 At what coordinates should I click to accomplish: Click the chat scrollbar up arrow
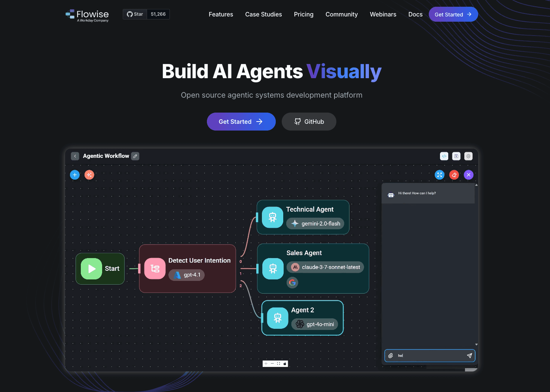pyautogui.click(x=476, y=185)
